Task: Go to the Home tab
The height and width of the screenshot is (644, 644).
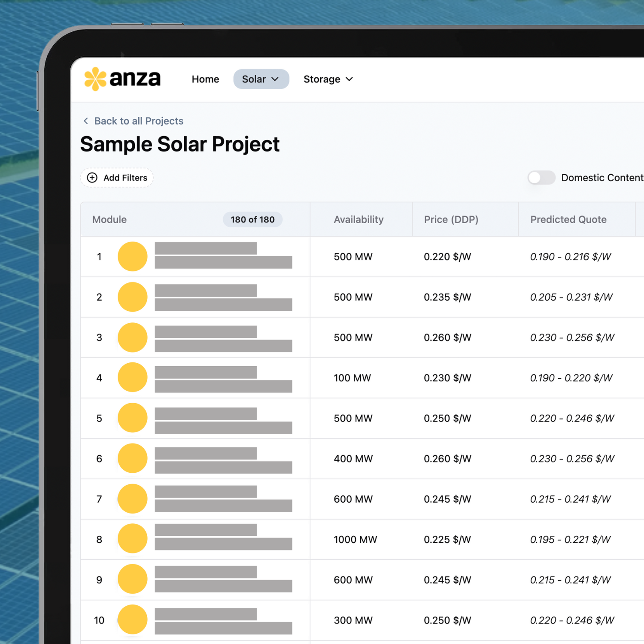Action: 205,79
